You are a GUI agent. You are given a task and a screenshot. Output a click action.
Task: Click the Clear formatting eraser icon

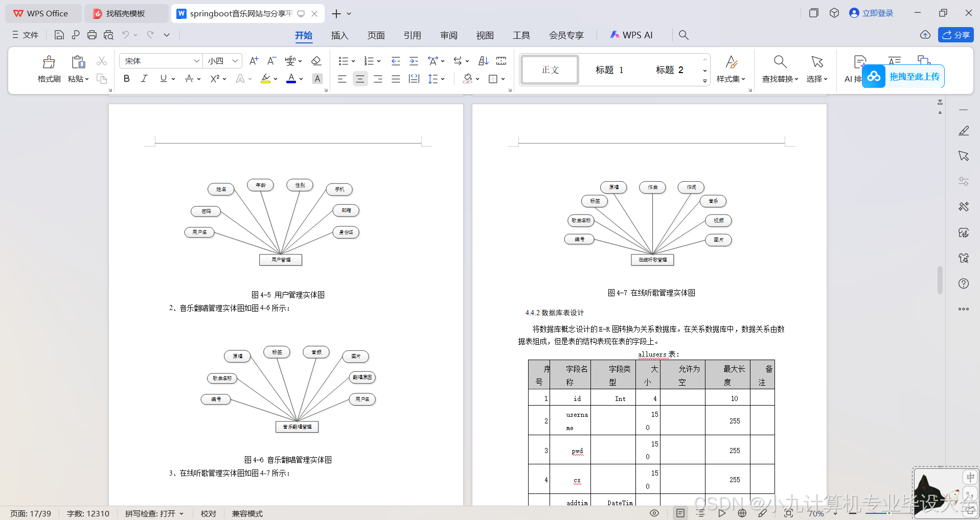point(316,61)
